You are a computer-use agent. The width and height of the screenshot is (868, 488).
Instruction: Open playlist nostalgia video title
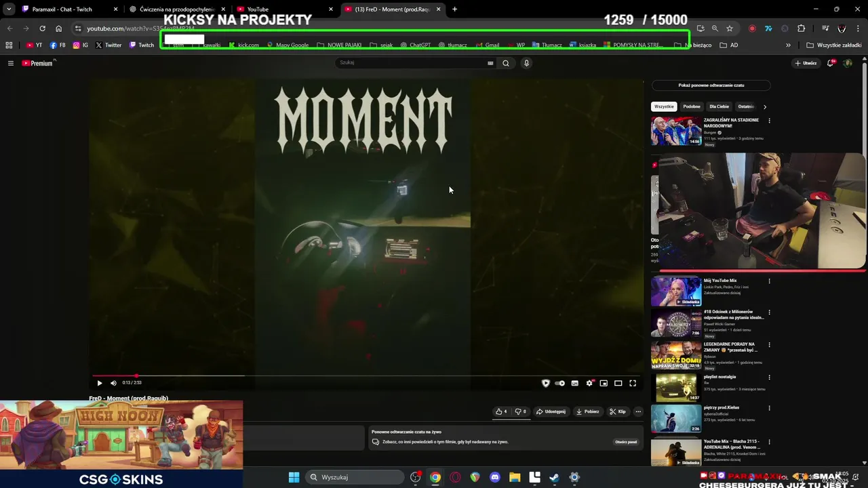point(720,377)
